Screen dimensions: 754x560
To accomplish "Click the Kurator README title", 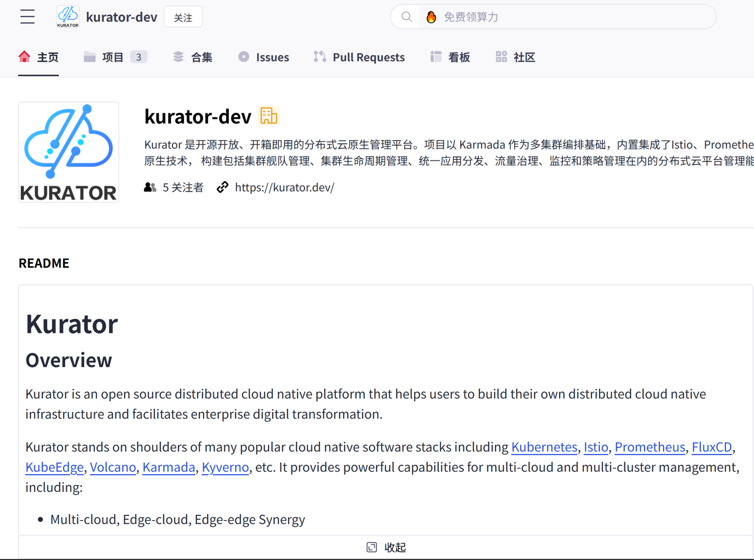I will [x=72, y=324].
